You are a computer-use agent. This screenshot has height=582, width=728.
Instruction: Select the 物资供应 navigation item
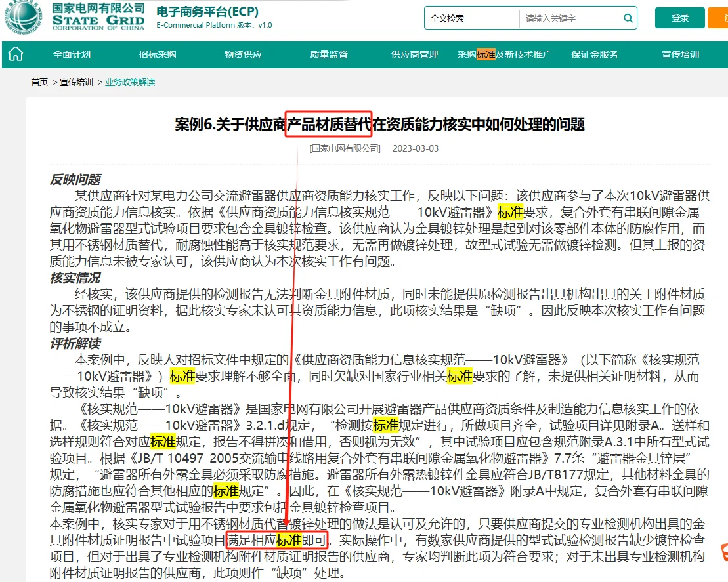pyautogui.click(x=242, y=56)
